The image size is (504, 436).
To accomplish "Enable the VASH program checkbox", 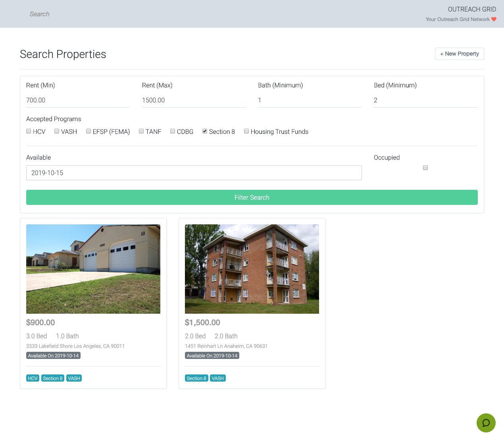I will point(57,131).
